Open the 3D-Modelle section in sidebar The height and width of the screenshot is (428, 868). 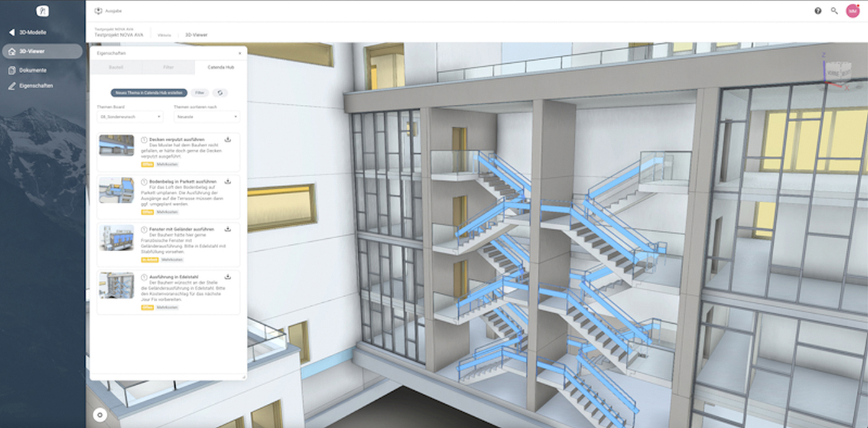[32, 33]
